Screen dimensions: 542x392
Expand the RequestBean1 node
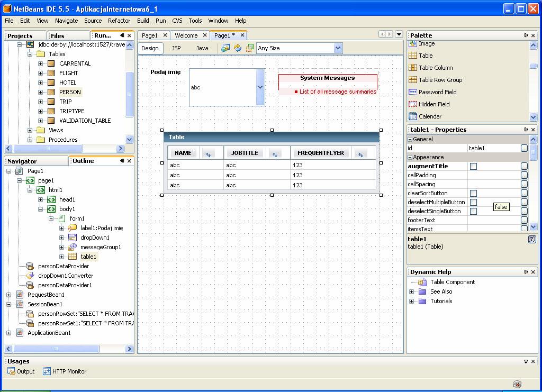point(8,295)
